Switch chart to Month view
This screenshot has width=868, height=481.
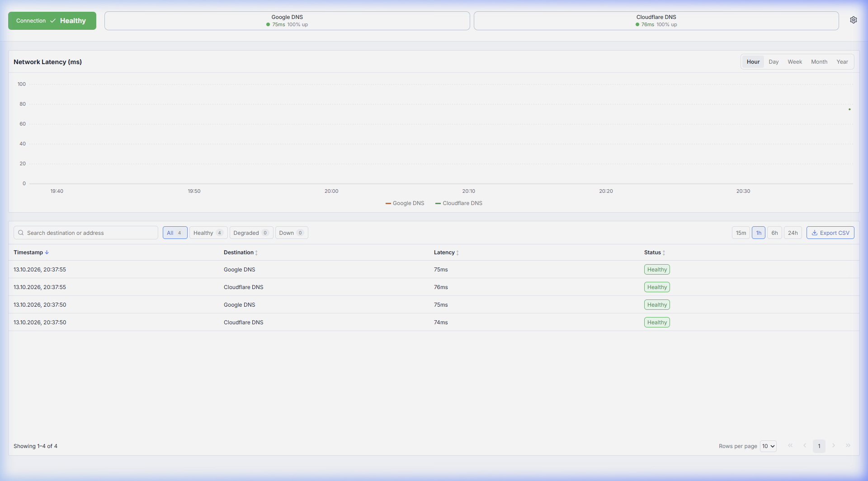point(819,62)
